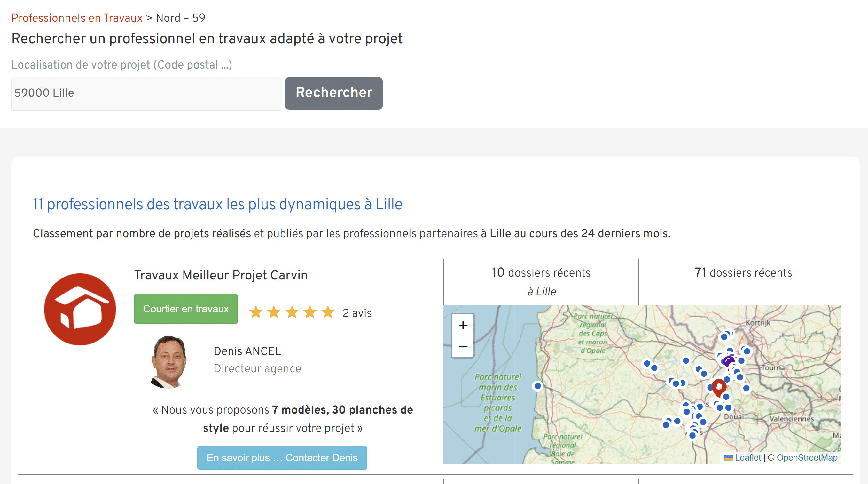Zoom out on the Leaflet map
868x484 pixels.
point(463,346)
